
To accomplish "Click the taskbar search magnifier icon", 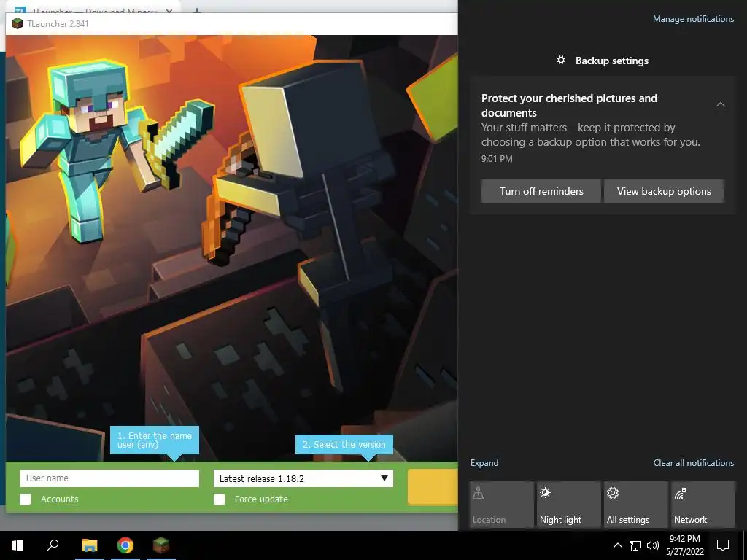I will pos(53,545).
